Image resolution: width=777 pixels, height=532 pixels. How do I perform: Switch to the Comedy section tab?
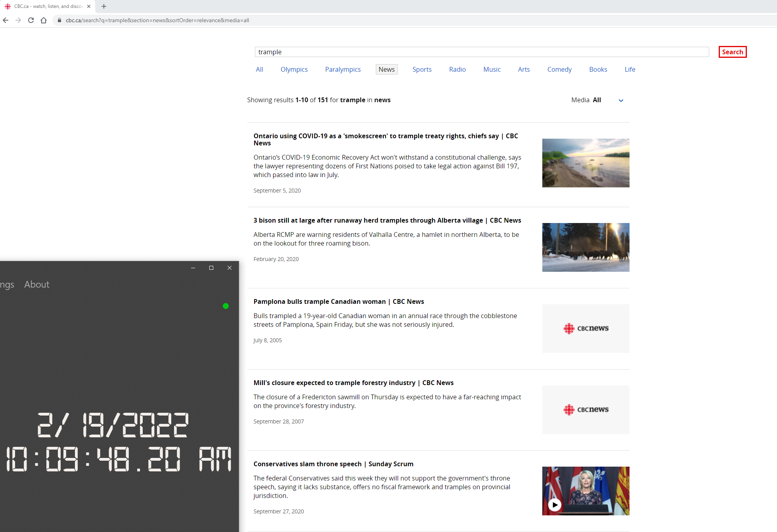coord(559,69)
